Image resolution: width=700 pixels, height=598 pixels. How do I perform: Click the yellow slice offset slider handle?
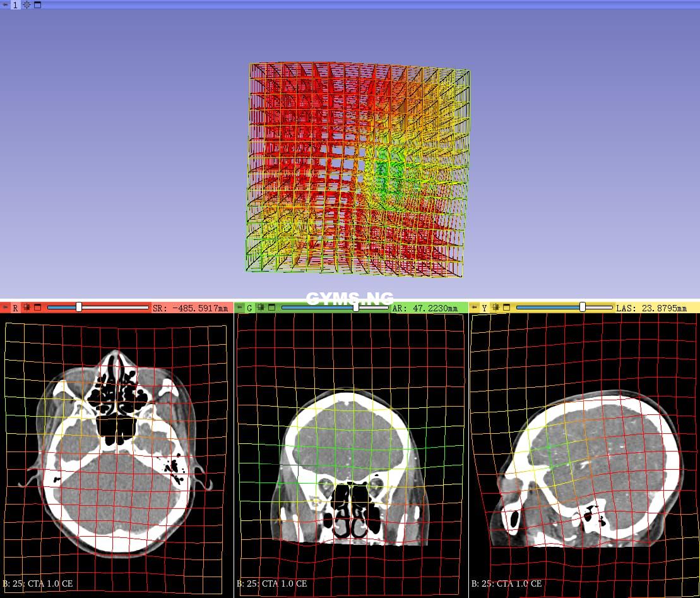click(x=583, y=307)
